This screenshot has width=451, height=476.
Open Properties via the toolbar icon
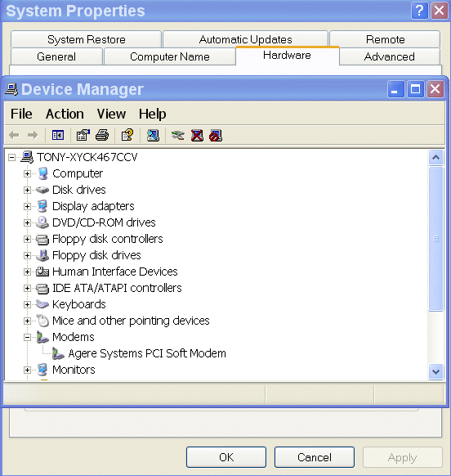[83, 135]
